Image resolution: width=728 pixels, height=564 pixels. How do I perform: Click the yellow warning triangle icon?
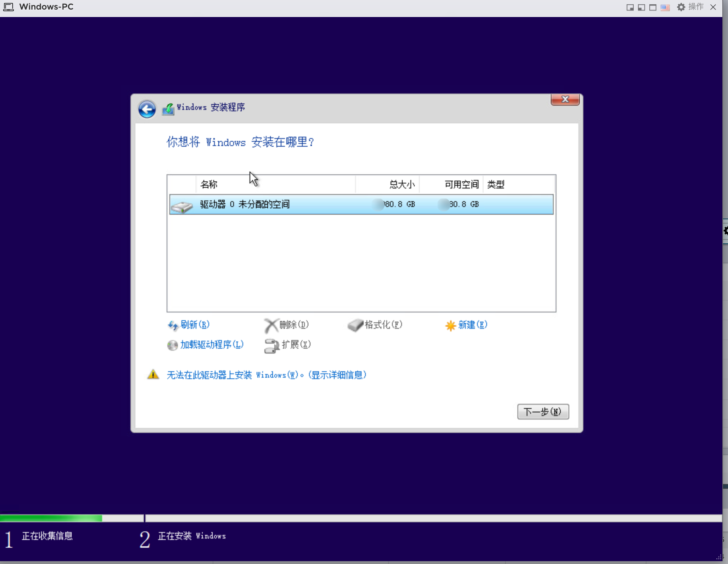pos(153,374)
